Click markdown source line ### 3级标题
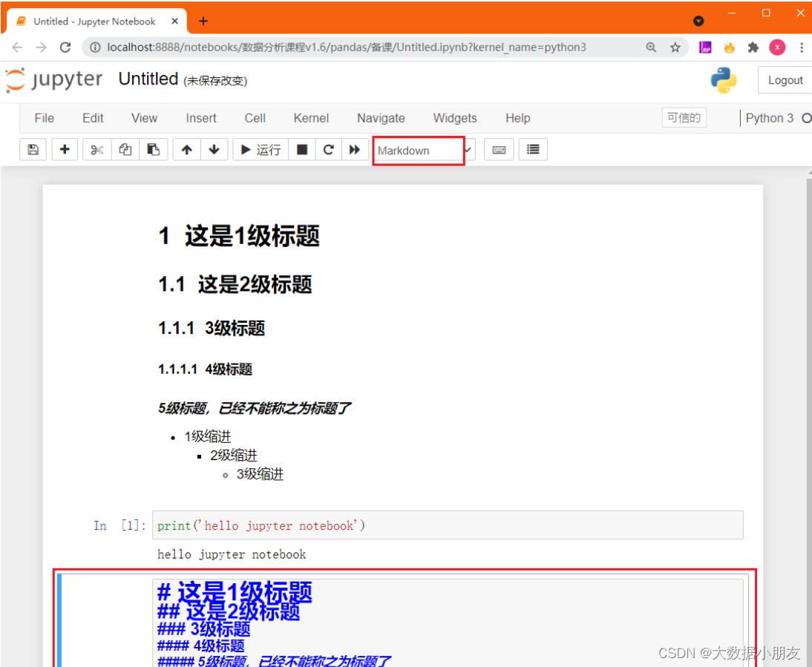Viewport: 812px width, 667px height. pyautogui.click(x=204, y=629)
